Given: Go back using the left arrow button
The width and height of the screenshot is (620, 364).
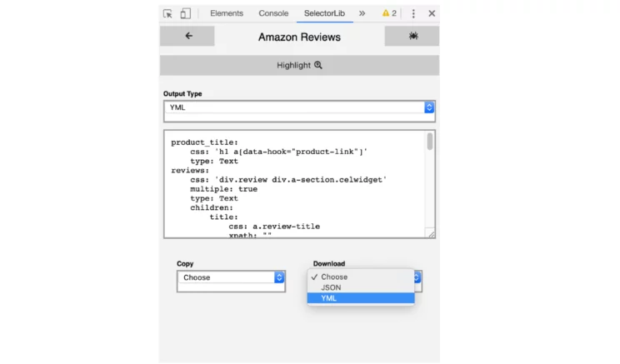Looking at the screenshot, I should (x=187, y=36).
